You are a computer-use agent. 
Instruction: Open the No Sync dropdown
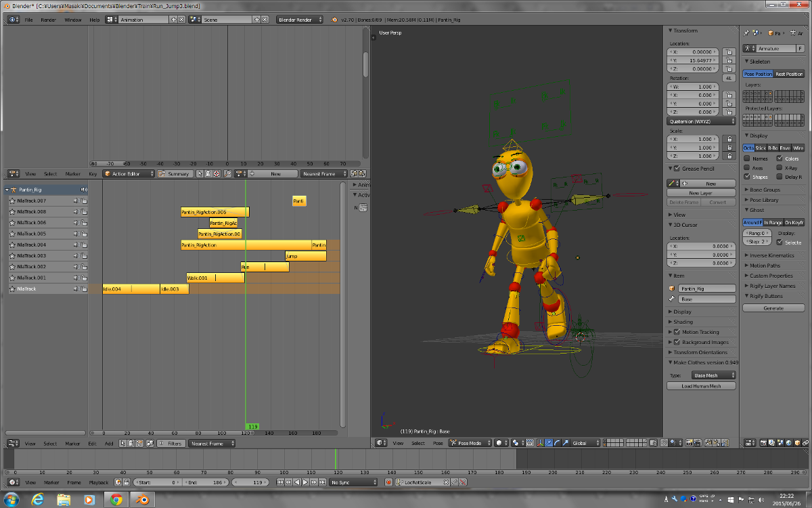click(x=354, y=482)
